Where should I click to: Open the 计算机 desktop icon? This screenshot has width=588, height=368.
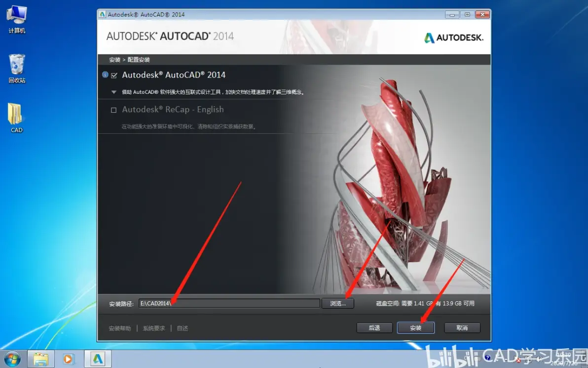[x=17, y=20]
